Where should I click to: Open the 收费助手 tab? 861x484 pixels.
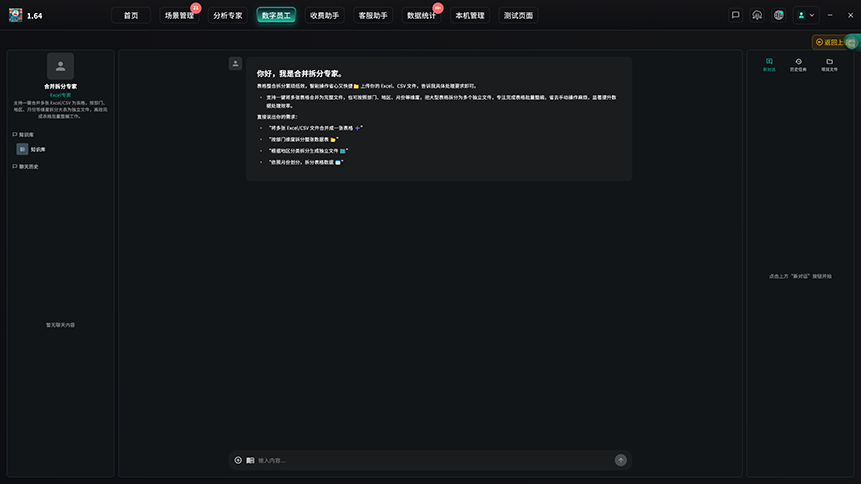click(x=324, y=15)
